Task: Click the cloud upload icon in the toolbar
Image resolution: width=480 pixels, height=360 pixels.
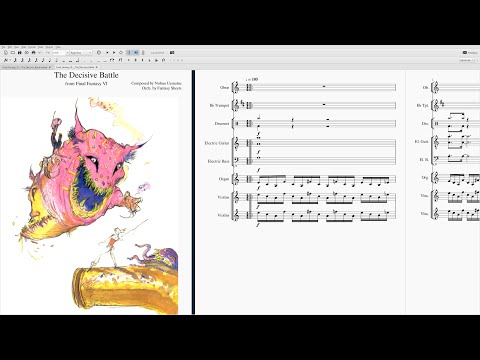Action: tap(27, 53)
